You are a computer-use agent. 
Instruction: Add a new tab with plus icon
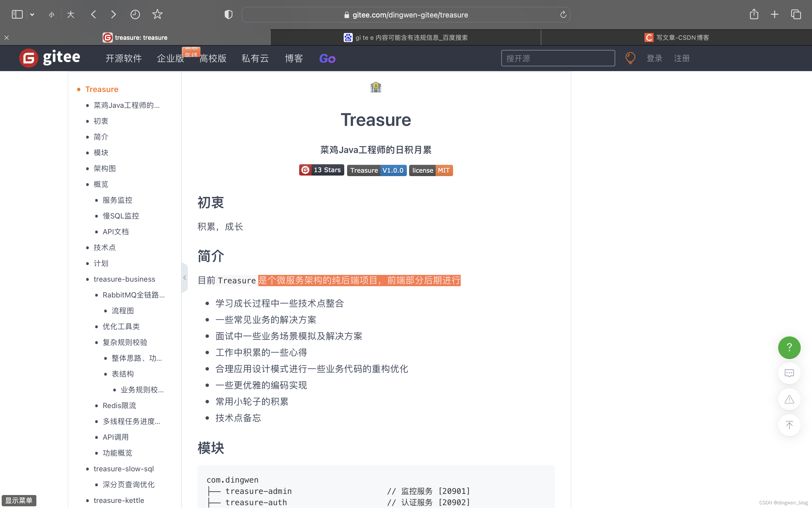pos(775,14)
